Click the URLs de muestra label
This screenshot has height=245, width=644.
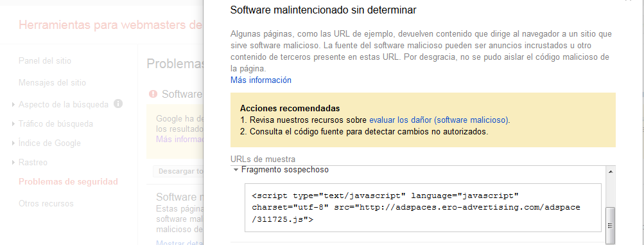point(263,159)
